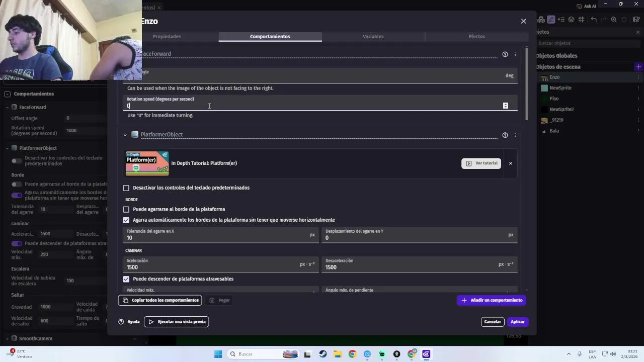644x362 pixels.
Task: Click the Aceleración value field in dialog
Action: tap(221, 264)
